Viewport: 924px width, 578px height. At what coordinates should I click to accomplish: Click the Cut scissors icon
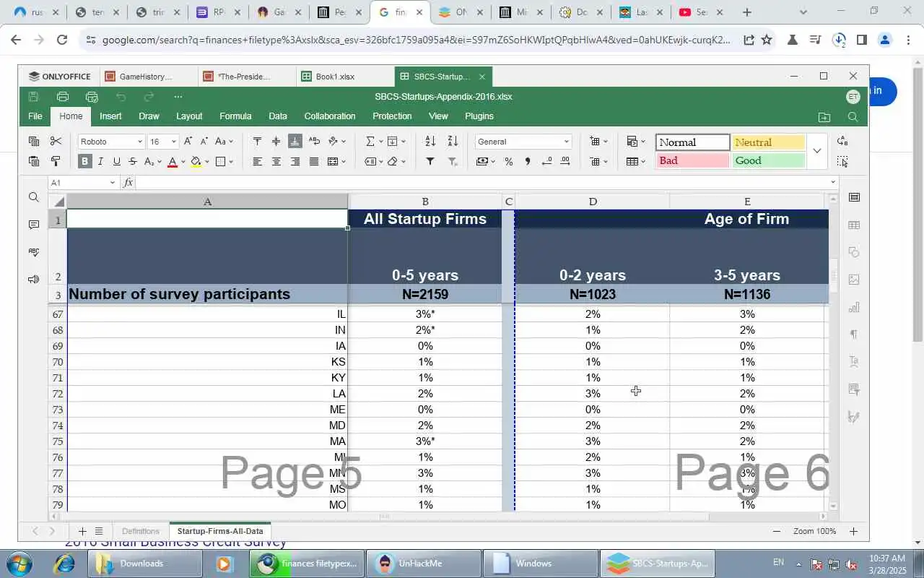coord(56,142)
